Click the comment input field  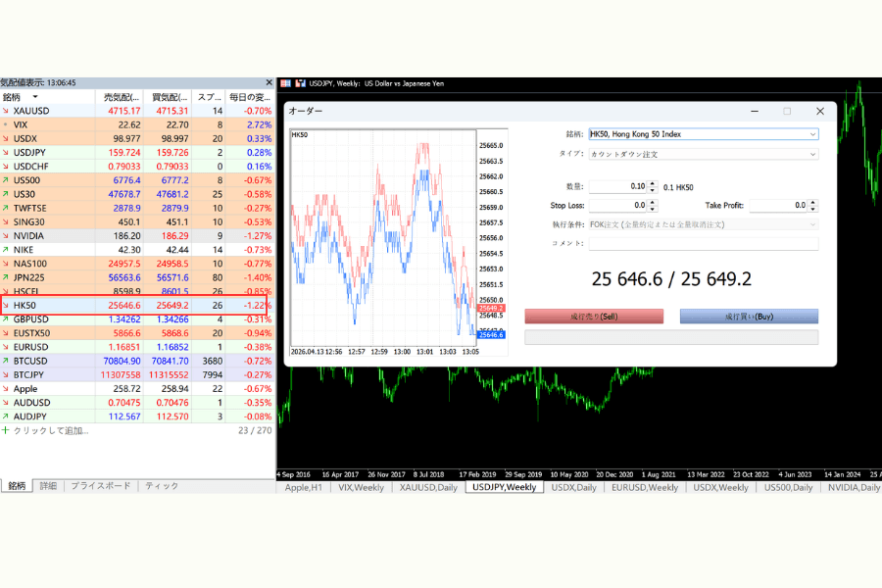[x=703, y=243]
